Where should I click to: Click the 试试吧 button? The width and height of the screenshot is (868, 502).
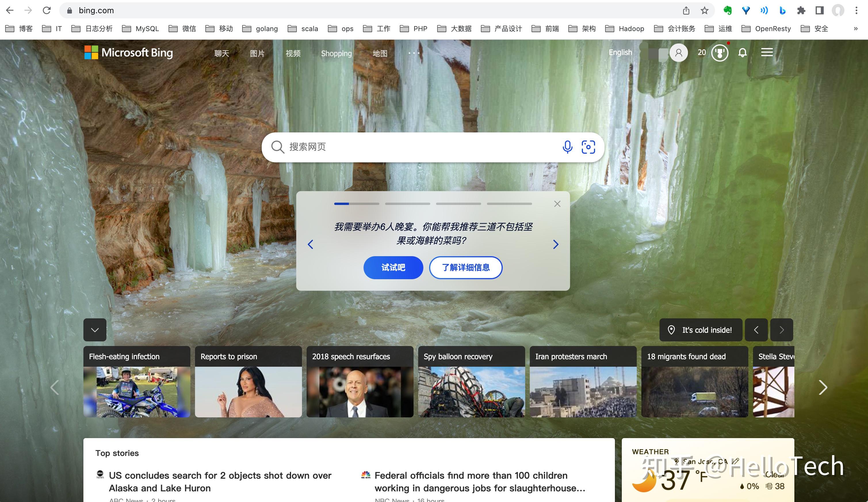click(x=393, y=267)
